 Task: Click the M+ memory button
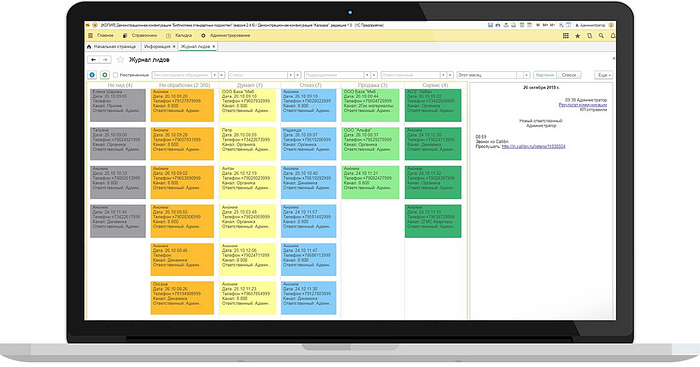pyautogui.click(x=545, y=25)
